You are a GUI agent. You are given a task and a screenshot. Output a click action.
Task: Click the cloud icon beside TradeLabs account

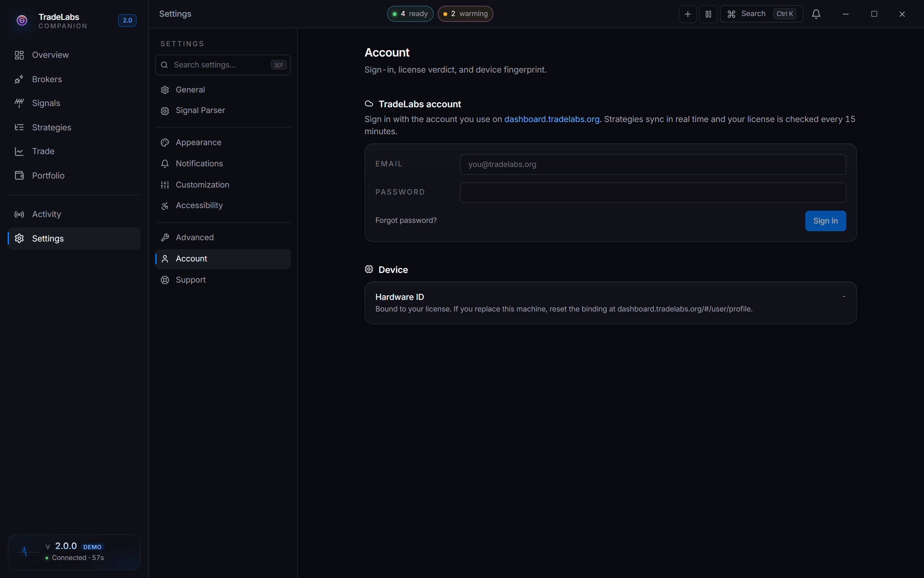[369, 104]
